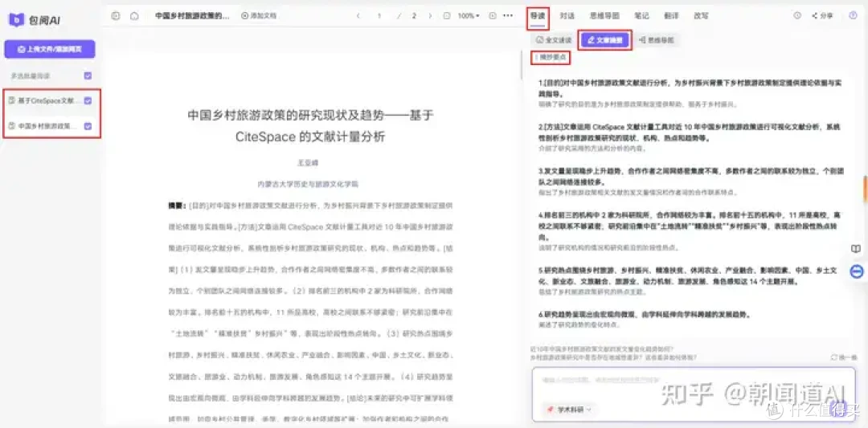Click the orange scrollbar marker on right edge
Screen dimensions: 868x428
coord(866,190)
